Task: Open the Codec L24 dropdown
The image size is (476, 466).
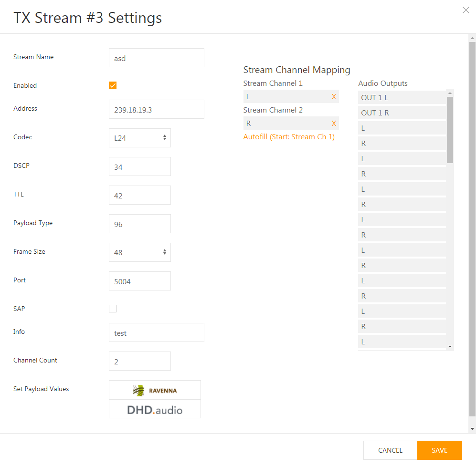Action: 139,138
